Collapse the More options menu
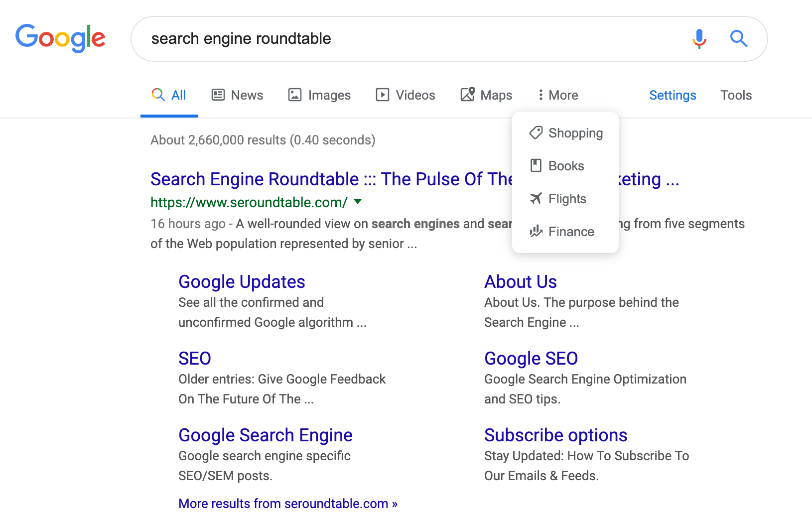Image resolution: width=812 pixels, height=523 pixels. 557,95
